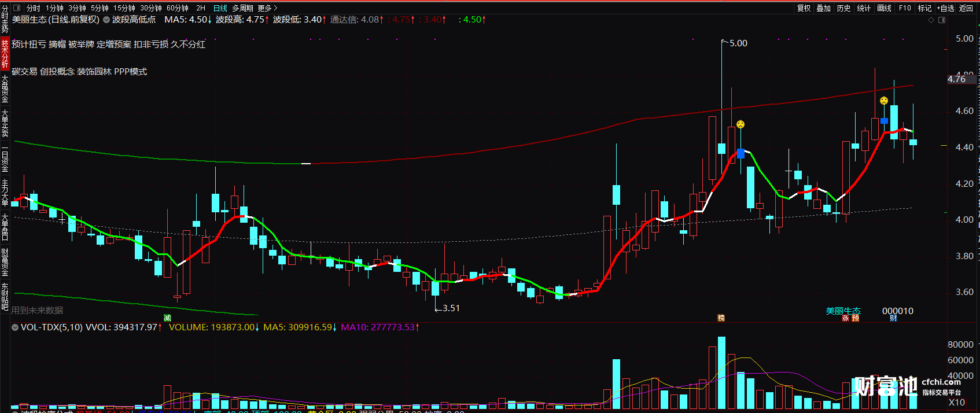Viewport: 980px width, 413px height.
Task: Open 财富资金 sidebar tab
Action: (5, 263)
